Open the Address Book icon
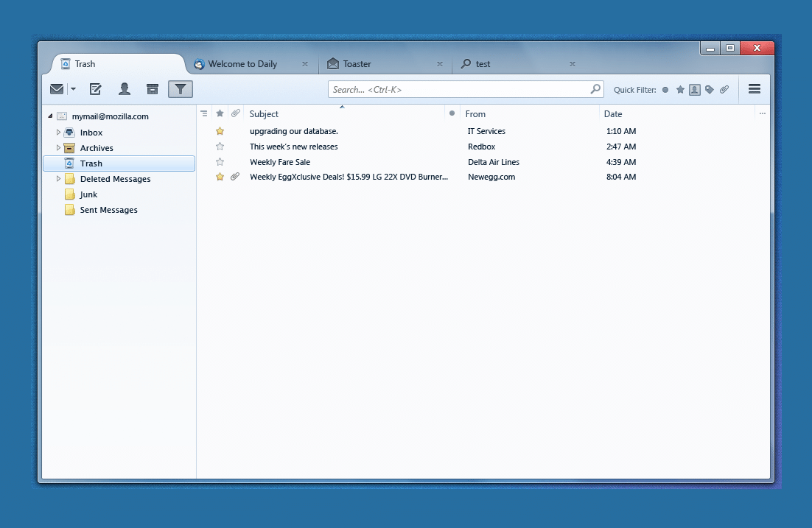 point(125,89)
